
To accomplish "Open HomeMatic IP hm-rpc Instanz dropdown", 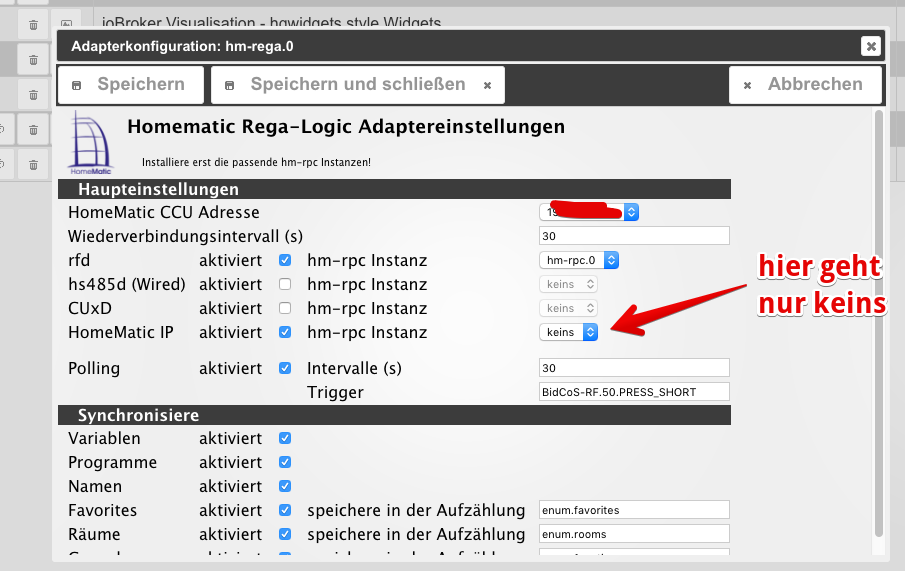I will point(569,332).
